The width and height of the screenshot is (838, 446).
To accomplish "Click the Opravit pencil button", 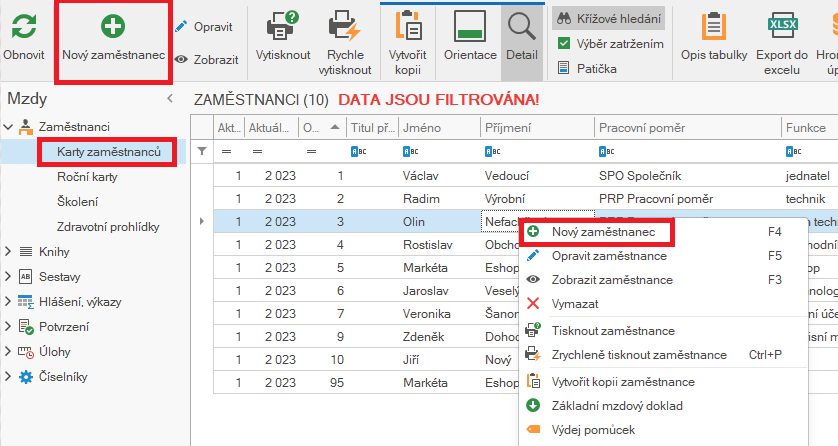I will (x=205, y=27).
